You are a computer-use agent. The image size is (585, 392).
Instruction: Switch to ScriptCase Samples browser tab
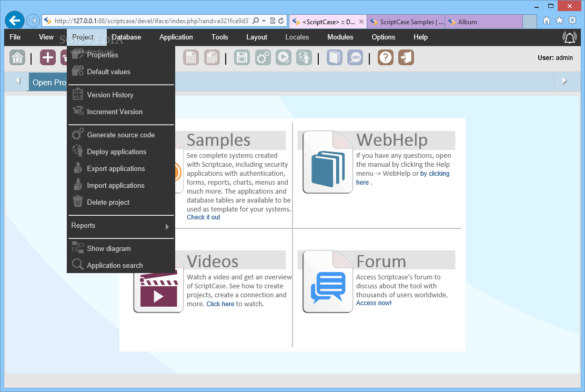pos(406,22)
